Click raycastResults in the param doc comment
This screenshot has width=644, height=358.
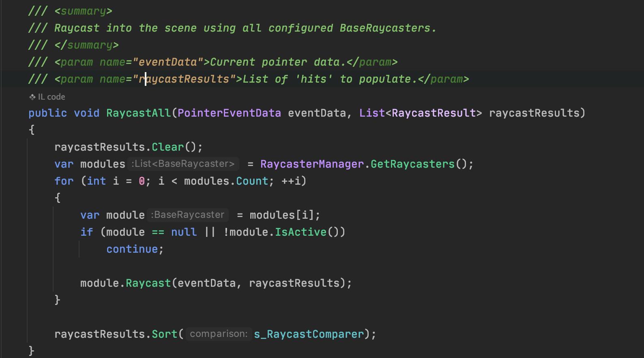pyautogui.click(x=184, y=79)
